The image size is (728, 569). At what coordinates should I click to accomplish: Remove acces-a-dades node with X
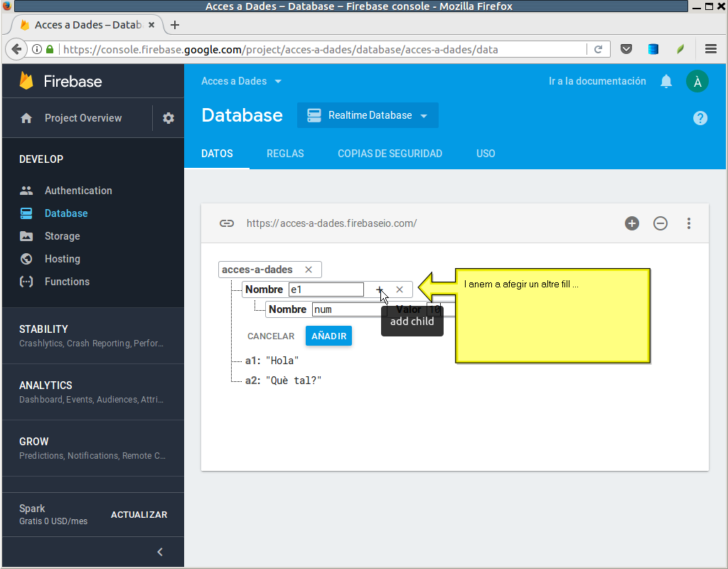309,270
